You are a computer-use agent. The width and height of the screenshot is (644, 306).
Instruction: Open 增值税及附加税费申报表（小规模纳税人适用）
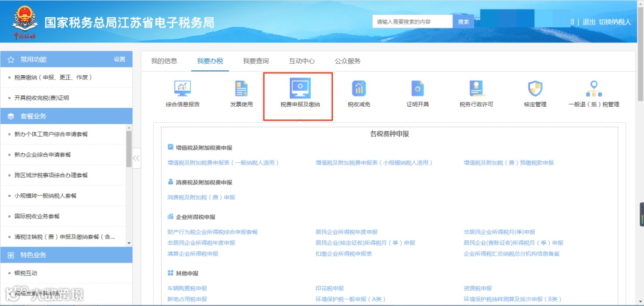(374, 163)
